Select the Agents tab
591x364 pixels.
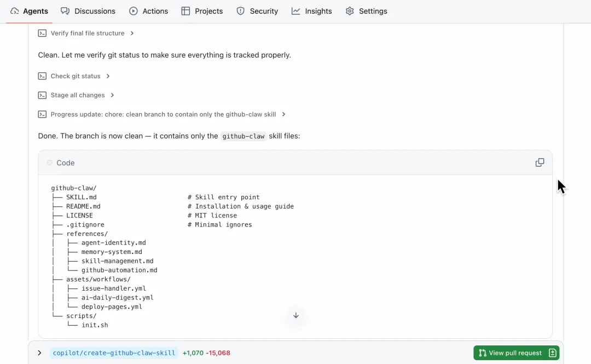(x=30, y=11)
